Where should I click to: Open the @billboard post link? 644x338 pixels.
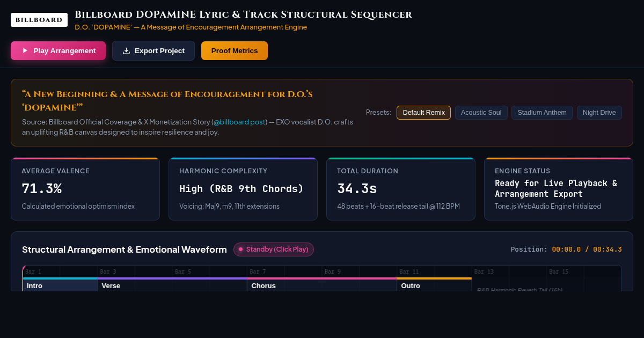coord(239,122)
